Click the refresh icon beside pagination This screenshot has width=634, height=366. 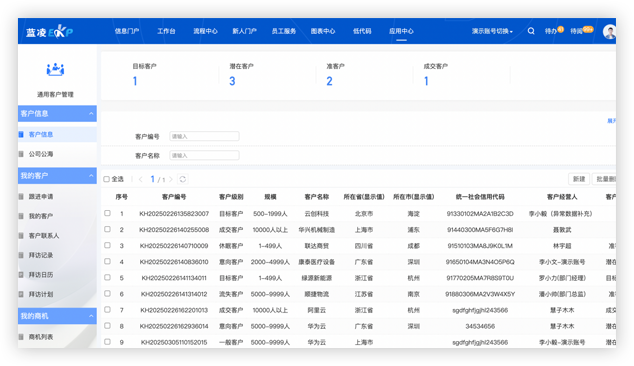click(x=183, y=179)
